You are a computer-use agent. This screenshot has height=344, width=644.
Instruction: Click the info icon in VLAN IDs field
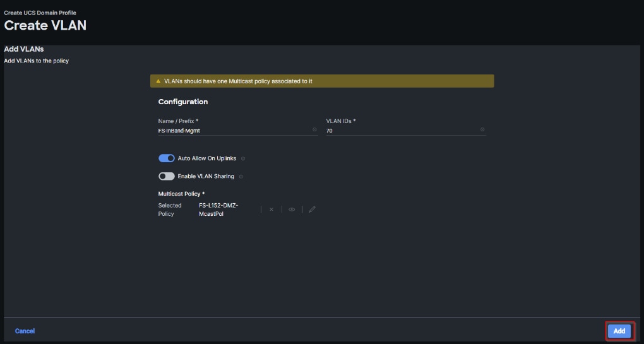(482, 129)
